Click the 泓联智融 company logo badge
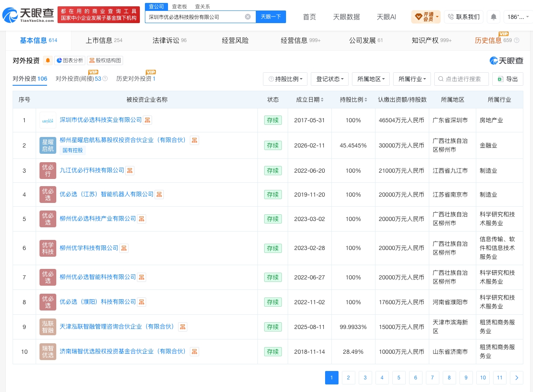 tap(48, 327)
